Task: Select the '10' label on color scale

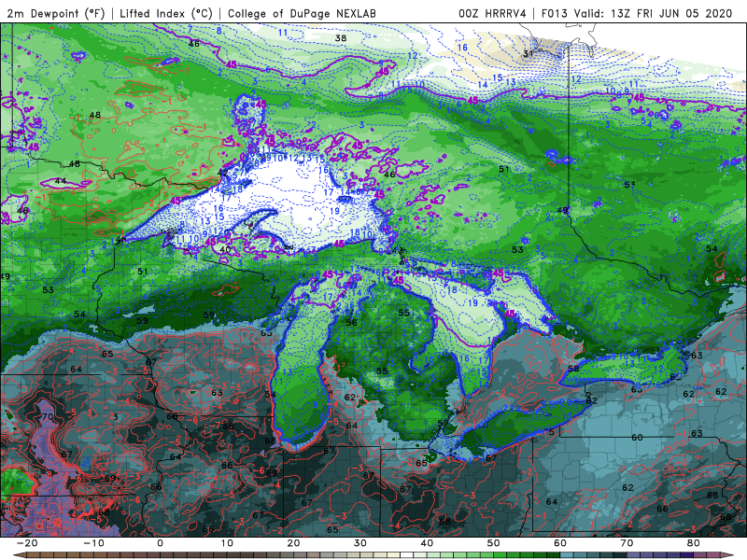Action: pos(227,543)
